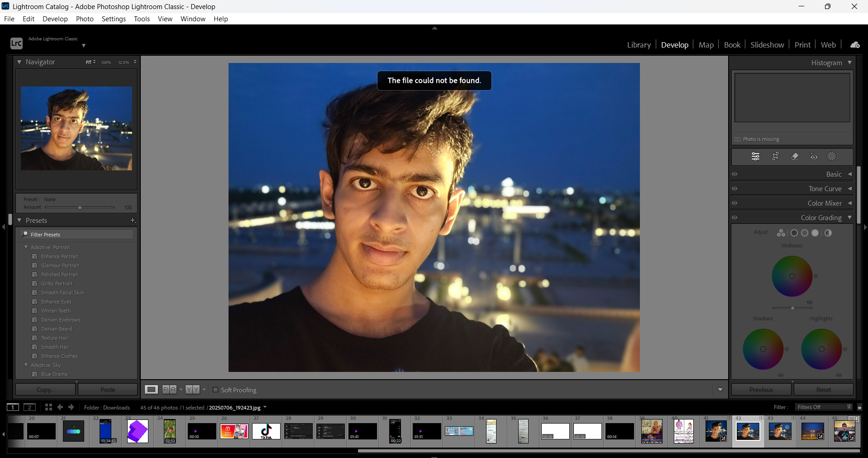Screen dimensions: 868x458
Task: Collapse the Histogram panel triangle
Action: click(x=849, y=63)
